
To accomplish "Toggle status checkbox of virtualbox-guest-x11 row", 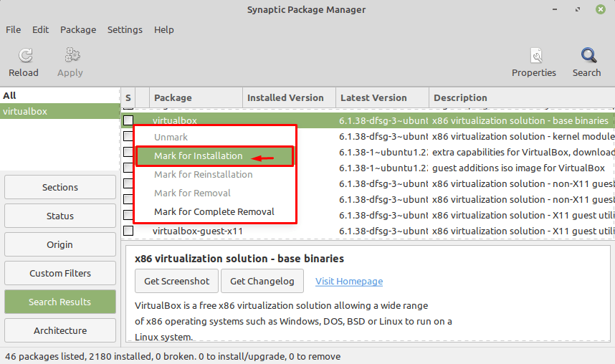I will pyautogui.click(x=128, y=231).
